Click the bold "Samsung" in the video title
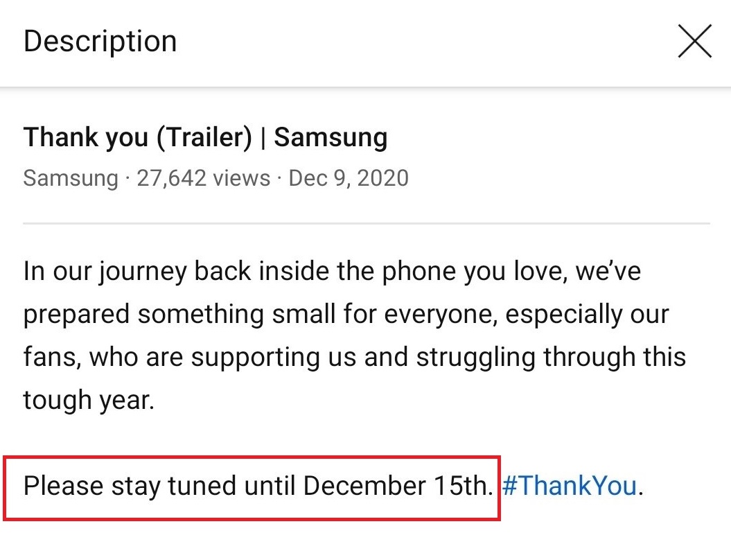The width and height of the screenshot is (731, 560). [x=331, y=138]
